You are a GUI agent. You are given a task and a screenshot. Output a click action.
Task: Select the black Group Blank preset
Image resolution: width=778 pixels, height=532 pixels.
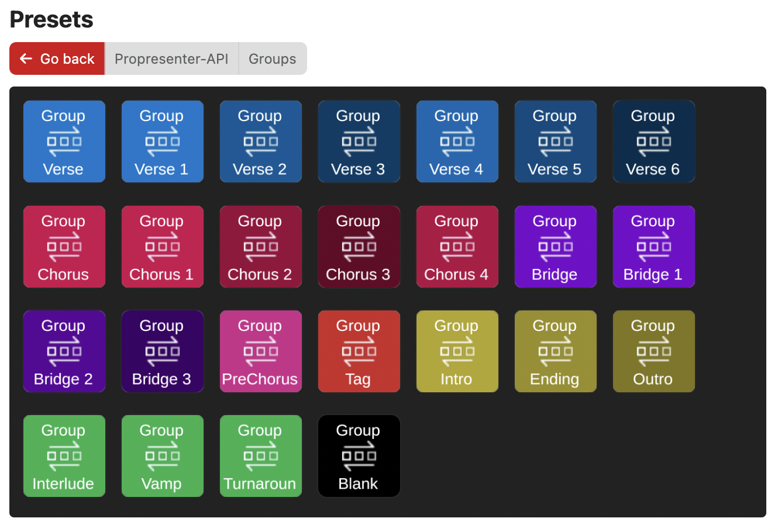click(359, 456)
